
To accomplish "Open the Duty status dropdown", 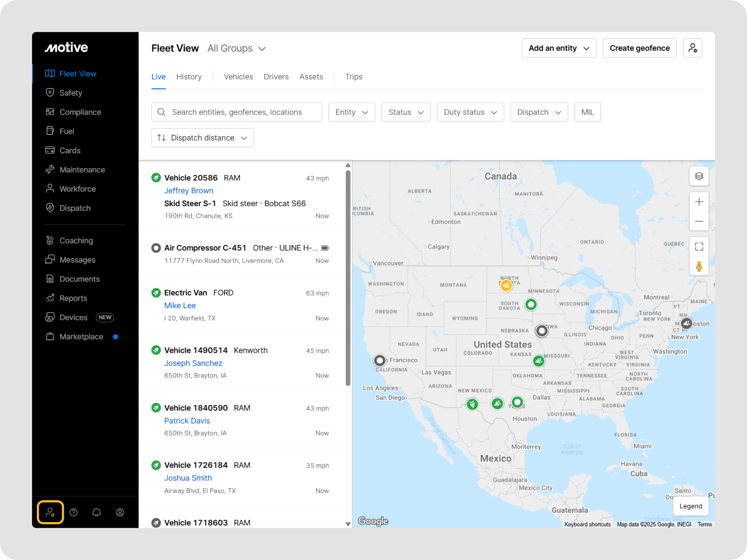I will [x=470, y=112].
